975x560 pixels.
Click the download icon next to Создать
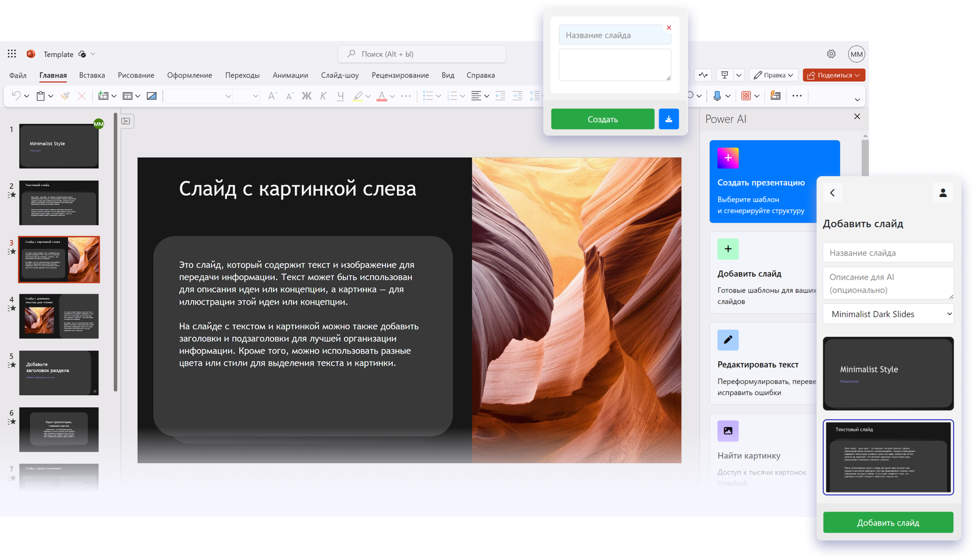tap(669, 119)
